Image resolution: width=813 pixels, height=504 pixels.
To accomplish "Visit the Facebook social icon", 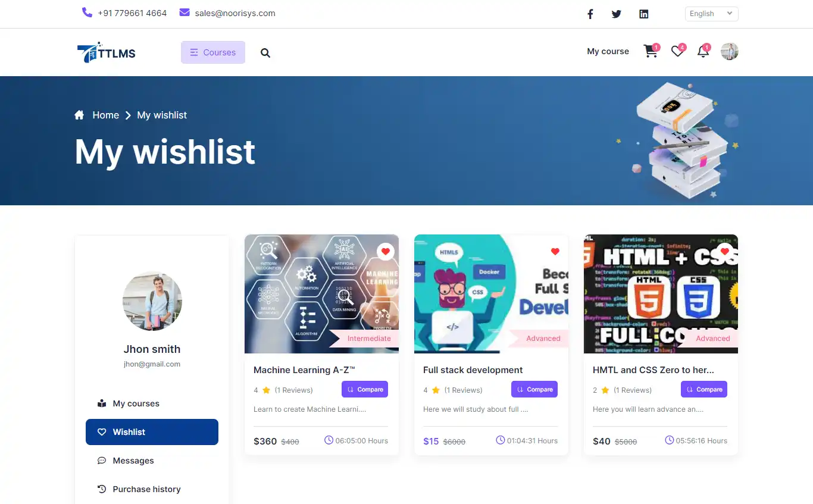I will tap(590, 14).
